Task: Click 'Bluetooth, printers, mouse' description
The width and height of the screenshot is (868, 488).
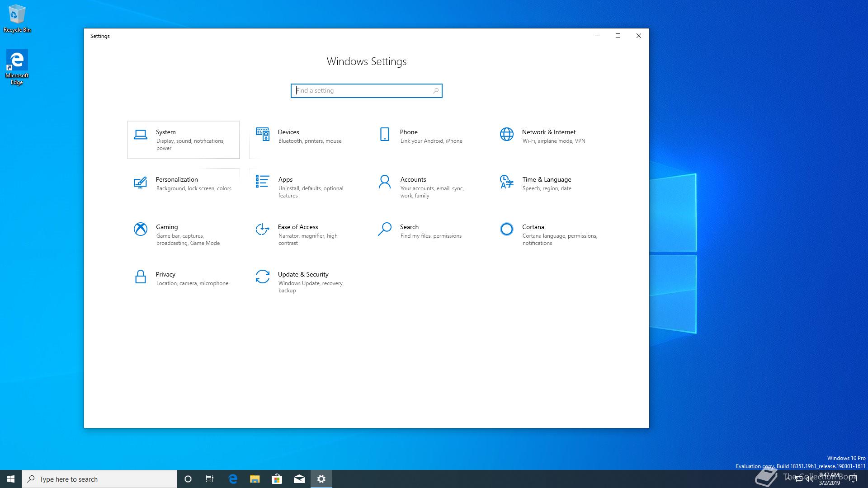Action: tap(310, 141)
